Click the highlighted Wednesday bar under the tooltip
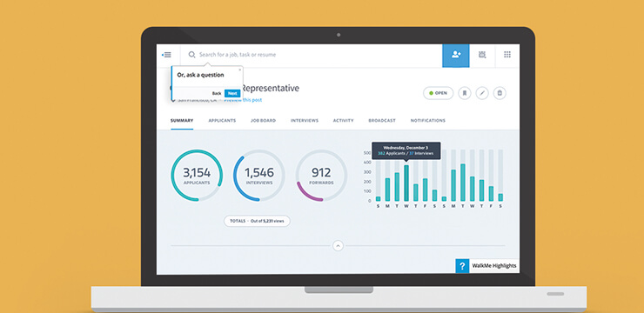Viewport: 644px width, 313px height. pos(406,183)
